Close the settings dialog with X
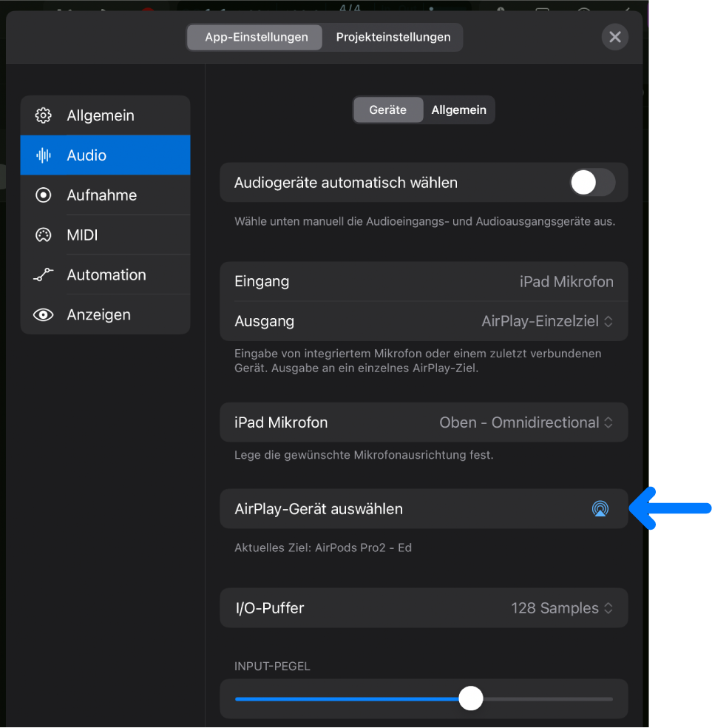This screenshot has height=728, width=712. click(x=614, y=37)
